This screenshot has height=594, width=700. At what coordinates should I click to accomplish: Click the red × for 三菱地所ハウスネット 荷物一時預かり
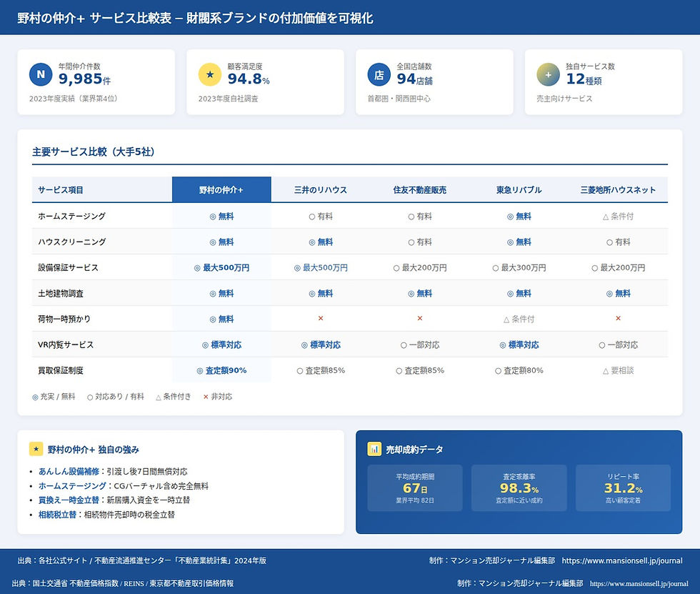[619, 318]
